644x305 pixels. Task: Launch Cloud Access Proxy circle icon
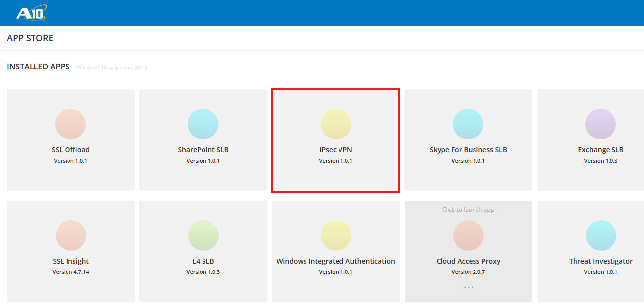468,236
